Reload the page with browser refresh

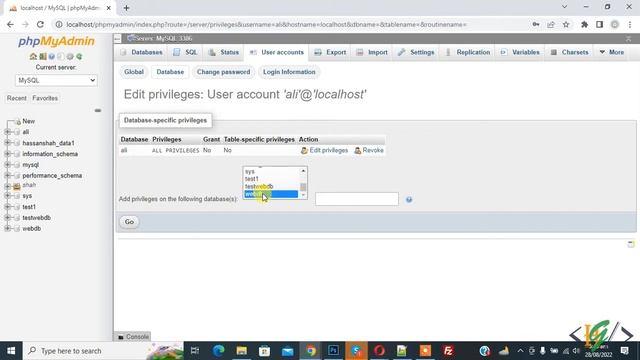40,24
